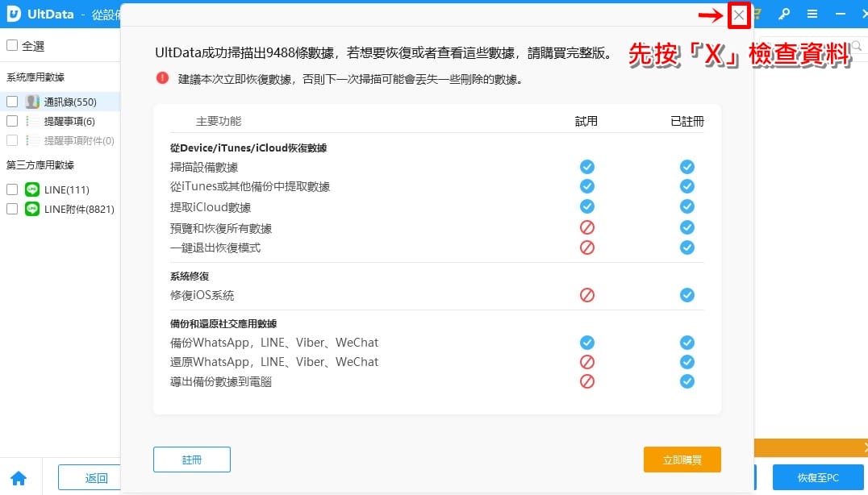
Task: Click trial prohibited icon for 導出備份數據到電腦
Action: pos(586,381)
